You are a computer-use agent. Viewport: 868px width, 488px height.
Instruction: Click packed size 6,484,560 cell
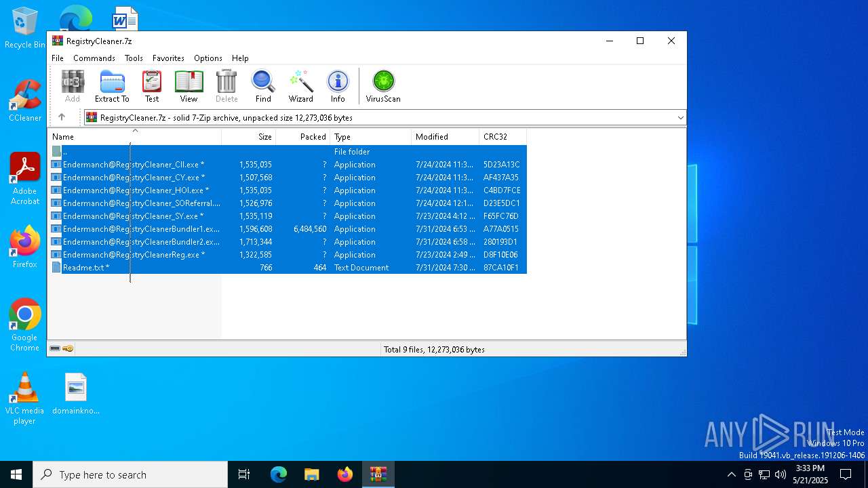310,229
